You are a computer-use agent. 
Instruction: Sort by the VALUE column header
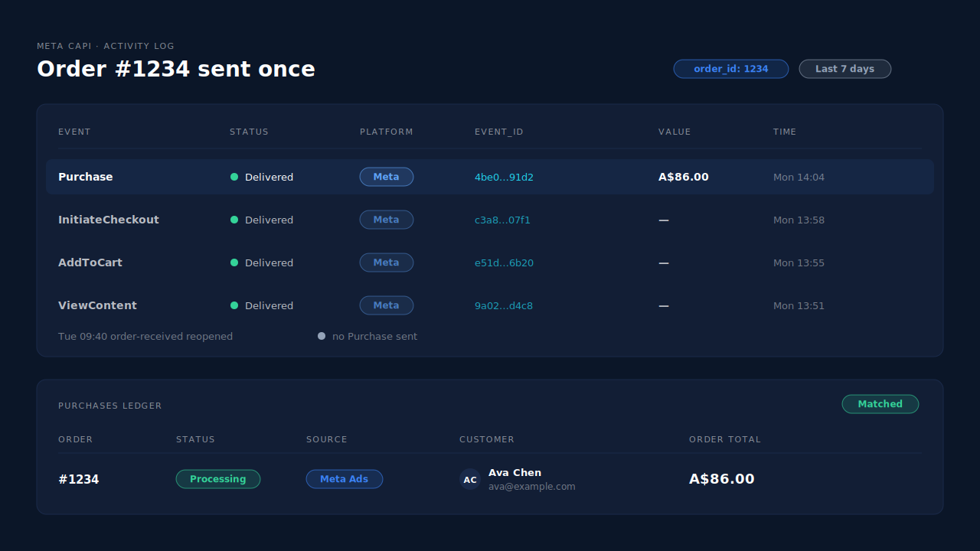click(x=675, y=132)
